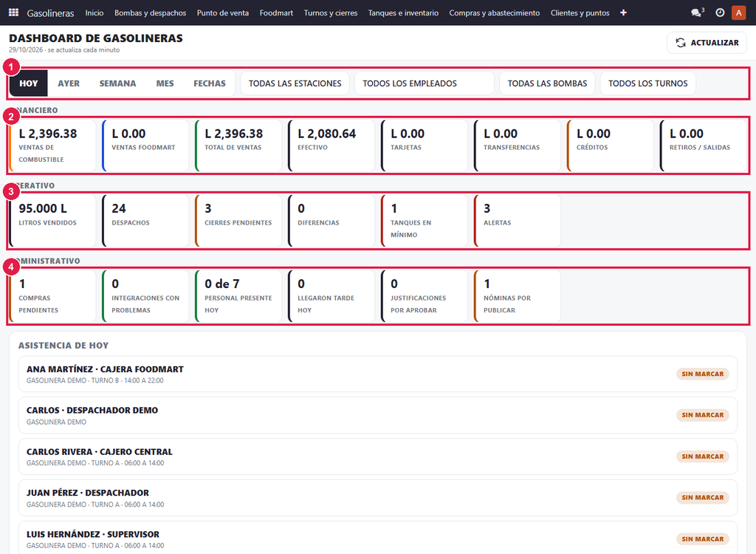Click the date 29/10/2026 update text
The width and height of the screenshot is (756, 554).
[x=64, y=49]
